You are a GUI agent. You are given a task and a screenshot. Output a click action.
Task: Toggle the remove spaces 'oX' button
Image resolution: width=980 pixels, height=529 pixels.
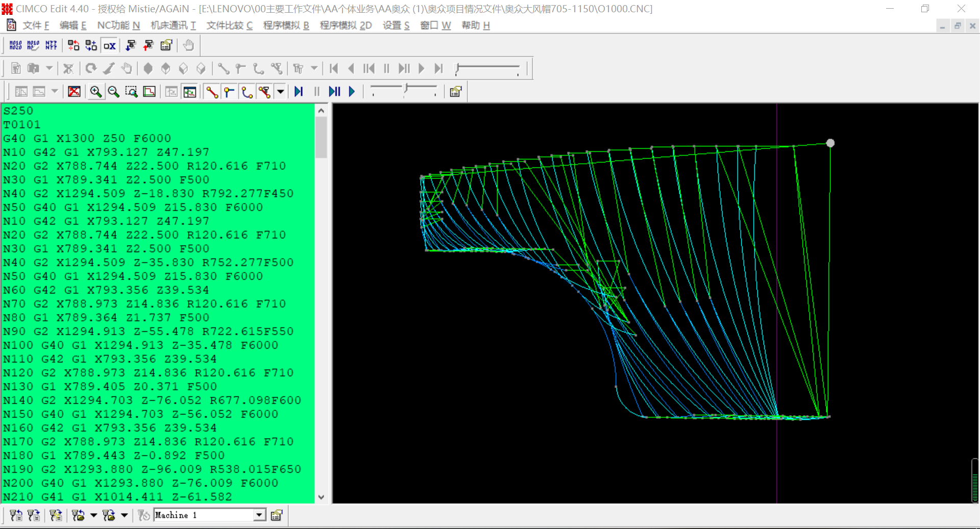pyautogui.click(x=109, y=46)
